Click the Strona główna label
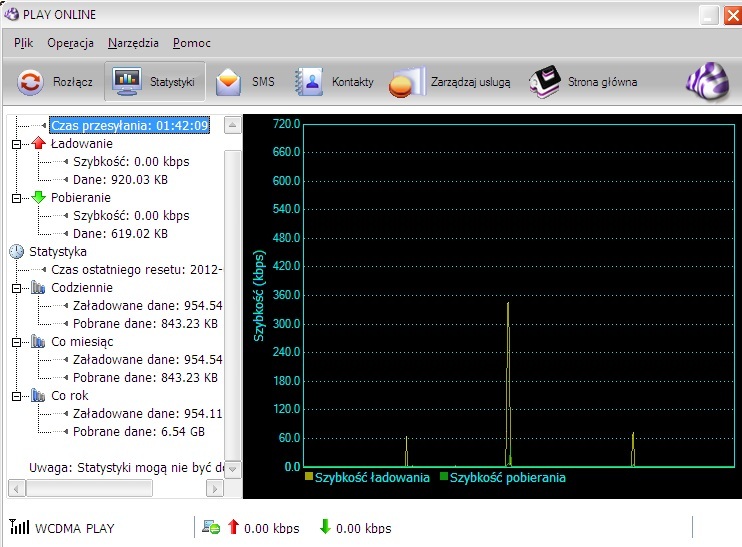The width and height of the screenshot is (742, 547). point(602,82)
